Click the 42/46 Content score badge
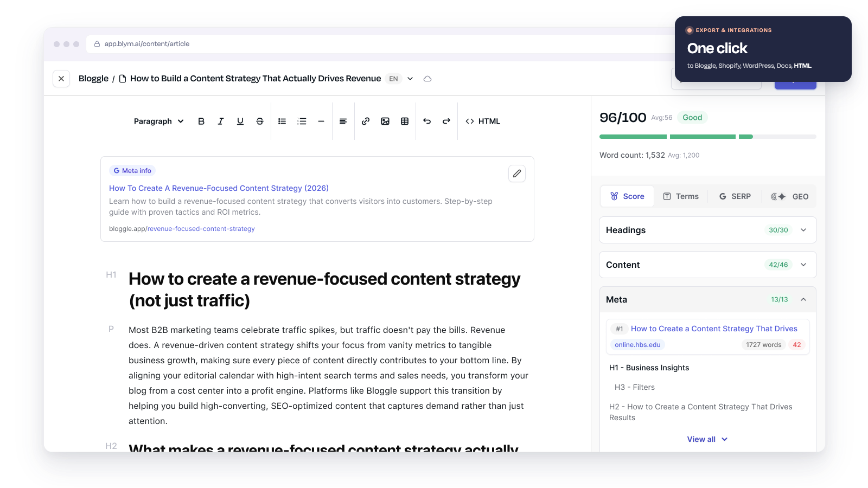 778,265
